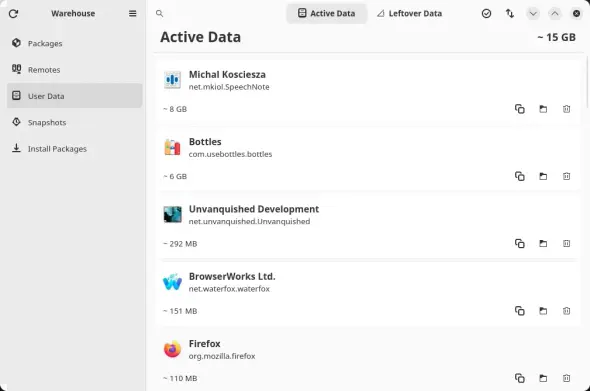Click the Packages box icon

point(16,43)
